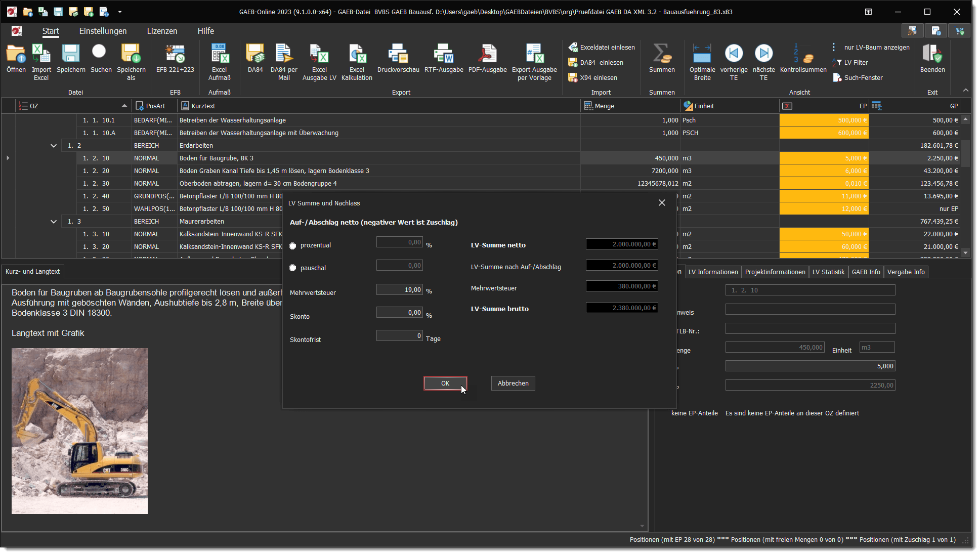This screenshot has width=980, height=555.
Task: Show Kontrollsummen in the Ansicht group
Action: coord(803,61)
